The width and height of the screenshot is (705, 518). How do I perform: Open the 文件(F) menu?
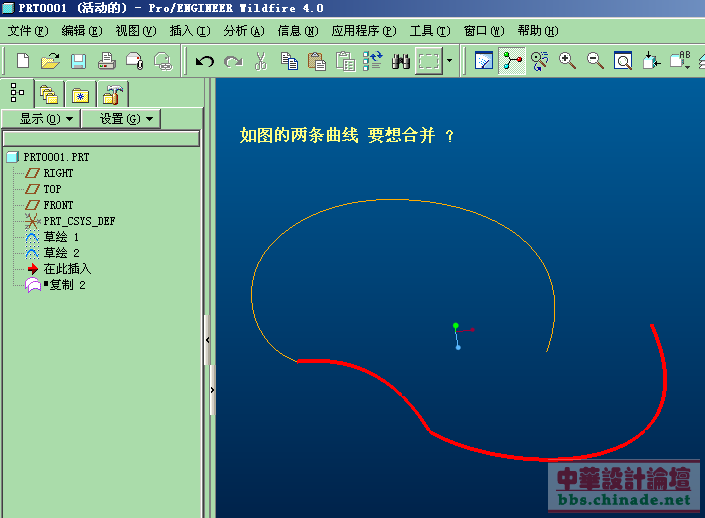(28, 31)
